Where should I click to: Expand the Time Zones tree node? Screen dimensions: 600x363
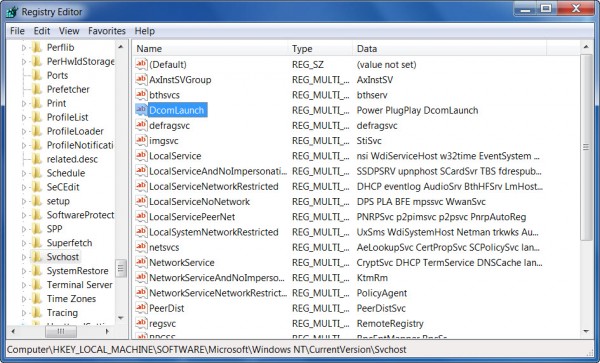(24, 299)
